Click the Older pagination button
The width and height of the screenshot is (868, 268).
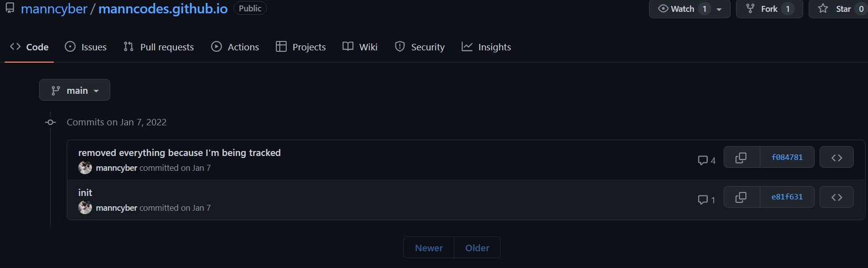pos(477,248)
